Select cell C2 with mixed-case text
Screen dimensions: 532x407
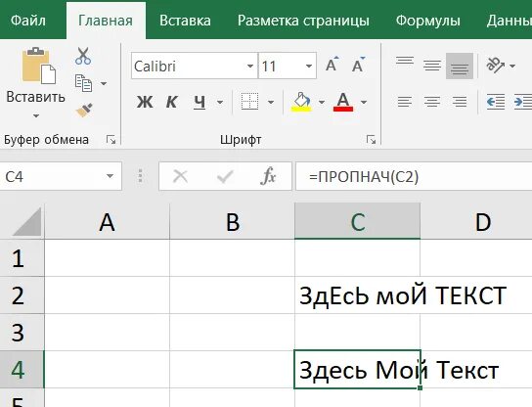pos(358,295)
